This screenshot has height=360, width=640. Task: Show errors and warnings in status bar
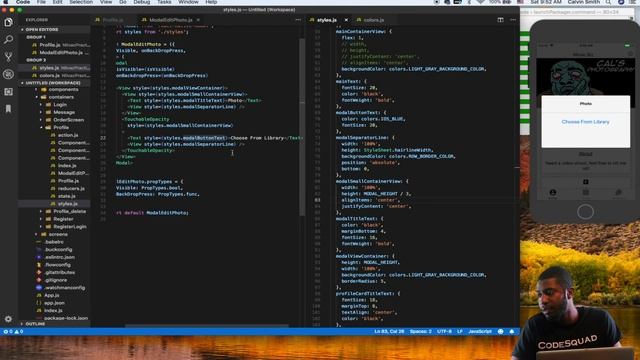click(13, 331)
